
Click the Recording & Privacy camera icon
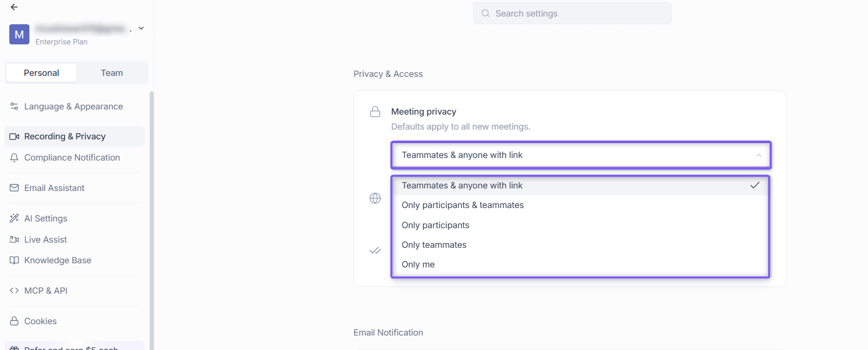(14, 136)
